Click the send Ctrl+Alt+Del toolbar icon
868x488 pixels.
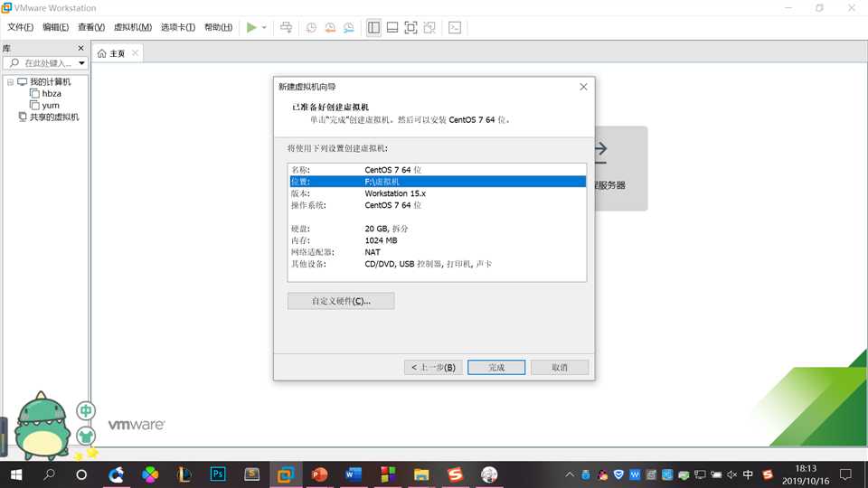click(x=287, y=27)
